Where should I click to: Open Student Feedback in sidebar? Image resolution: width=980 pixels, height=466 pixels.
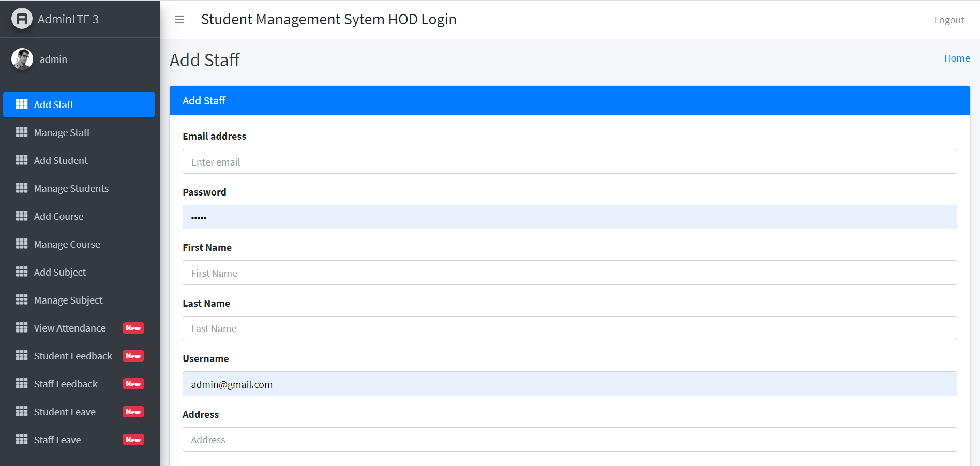pyautogui.click(x=79, y=356)
